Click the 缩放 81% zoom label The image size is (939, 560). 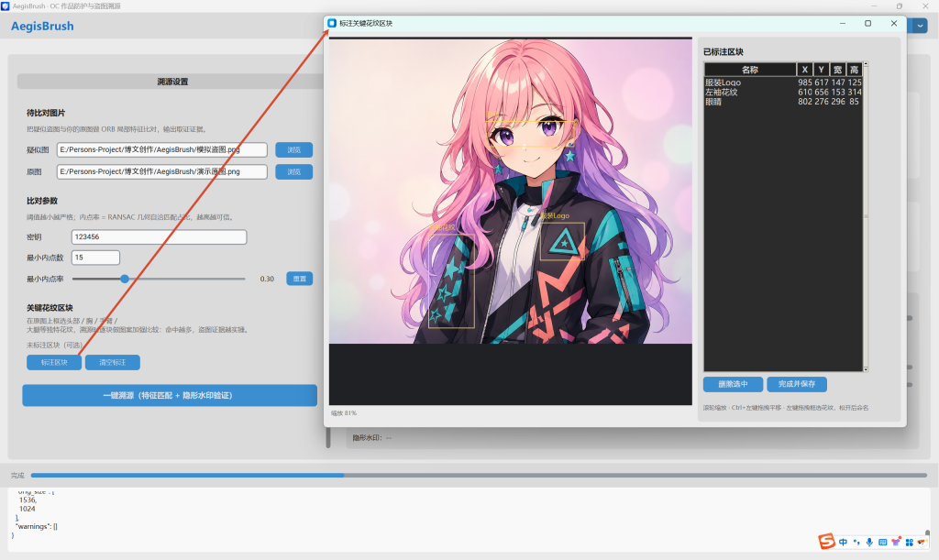343,412
